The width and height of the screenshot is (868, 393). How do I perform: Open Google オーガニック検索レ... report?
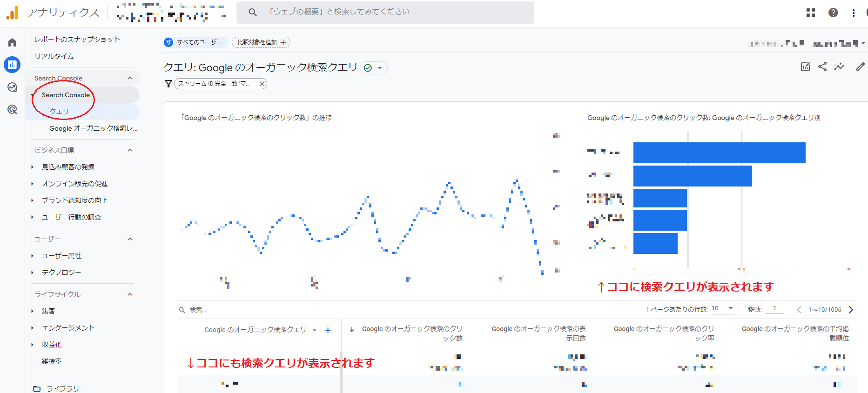[x=94, y=128]
